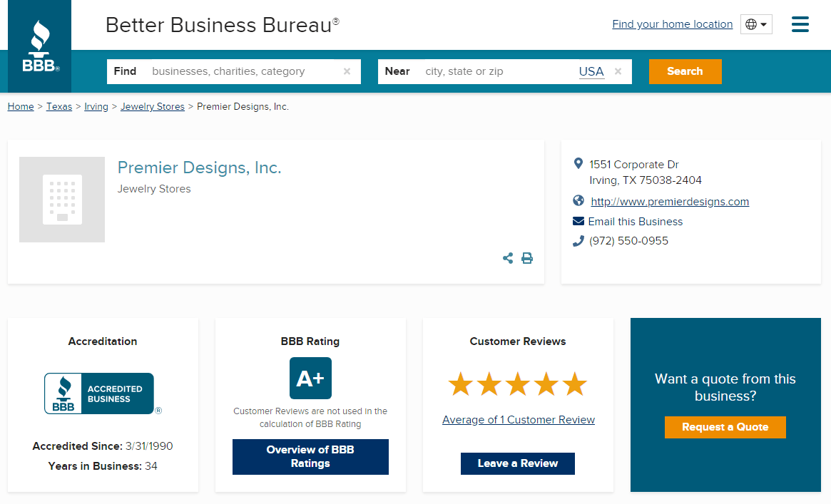Screen dimensions: 831x504
Task: Click Email this Business
Action: tap(636, 221)
